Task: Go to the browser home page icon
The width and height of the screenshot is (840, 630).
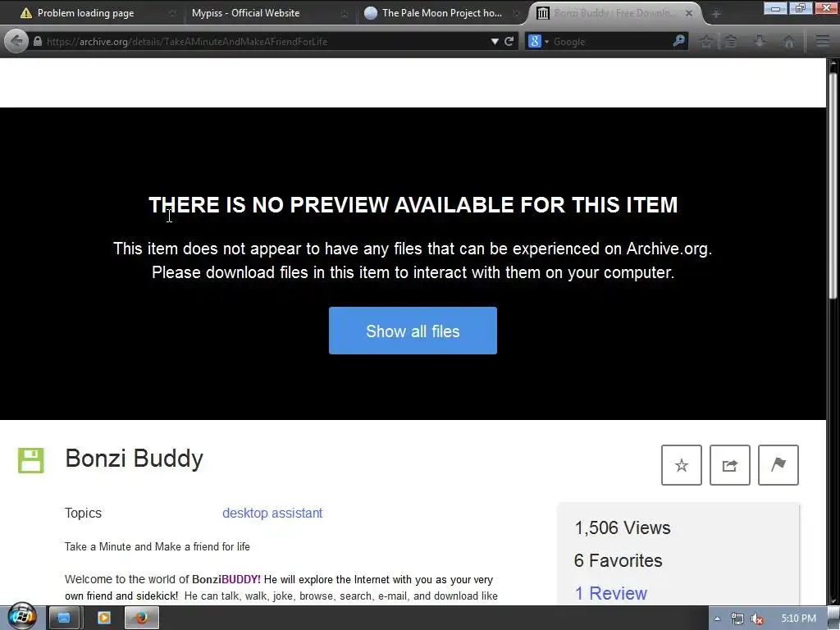Action: (x=788, y=41)
